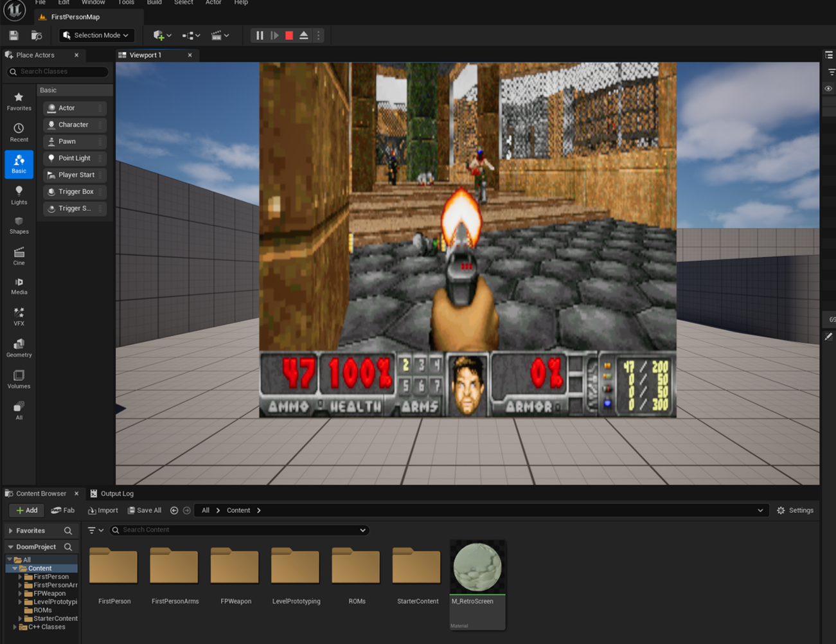Click Save All in the Content Browser

pos(145,510)
